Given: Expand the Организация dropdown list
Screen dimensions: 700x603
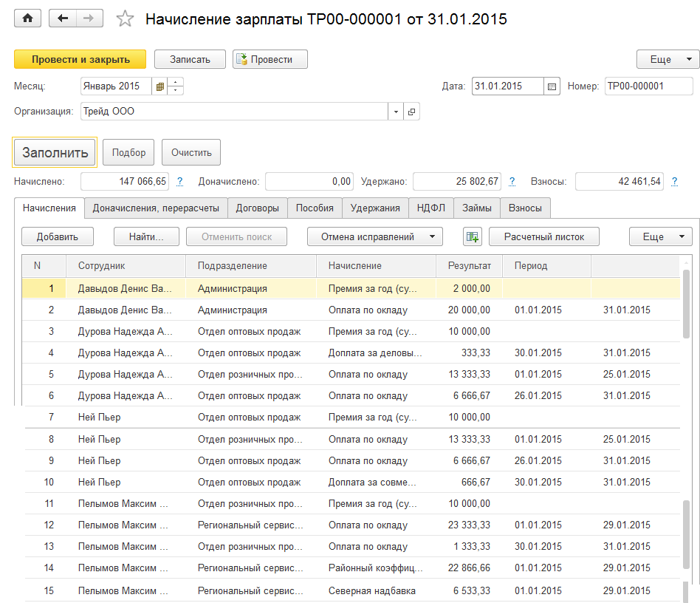Looking at the screenshot, I should pos(396,112).
